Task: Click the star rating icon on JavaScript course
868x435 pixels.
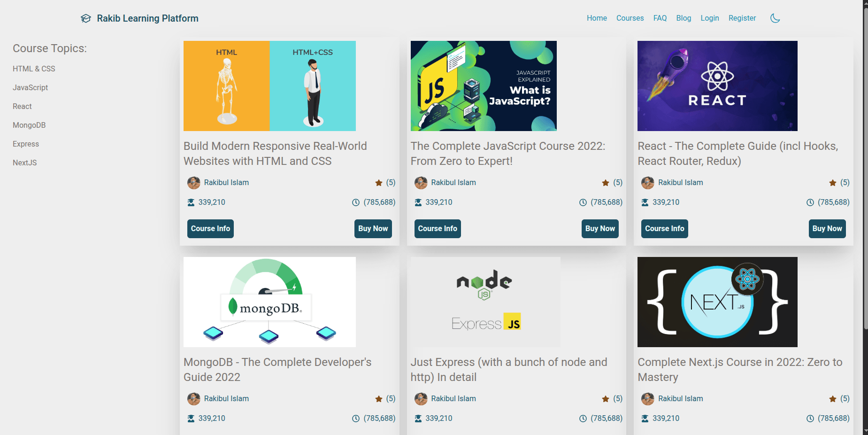Action: 605,183
